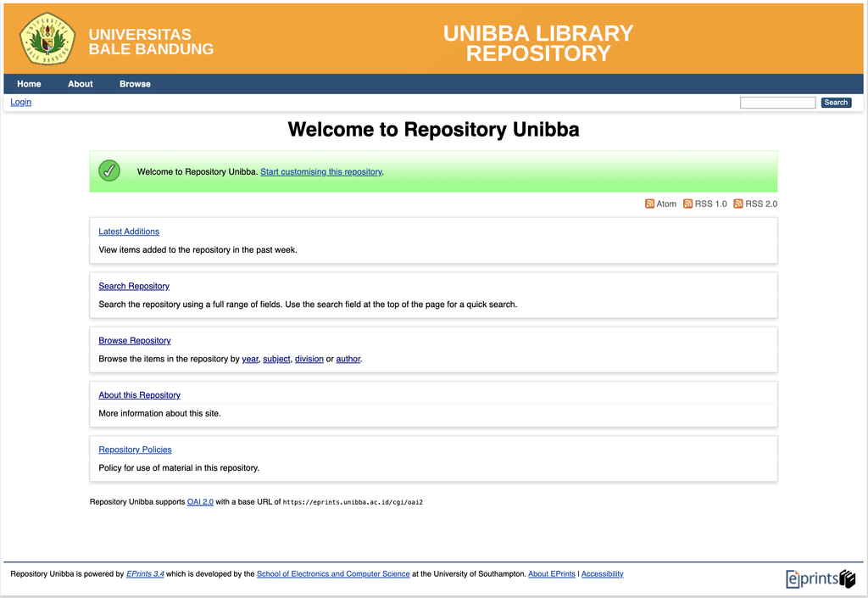
Task: Click the Atom feed icon
Action: (x=649, y=204)
